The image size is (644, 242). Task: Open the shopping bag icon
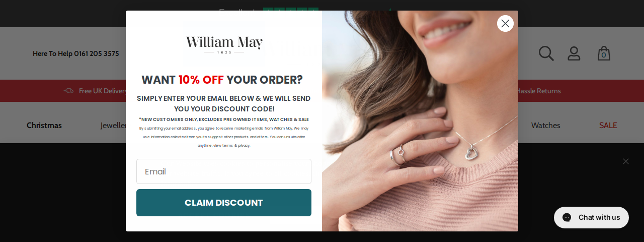click(x=604, y=53)
